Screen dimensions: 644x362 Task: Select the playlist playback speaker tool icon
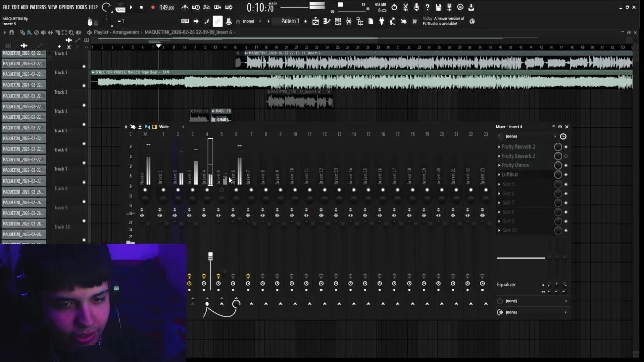pyautogui.click(x=78, y=32)
